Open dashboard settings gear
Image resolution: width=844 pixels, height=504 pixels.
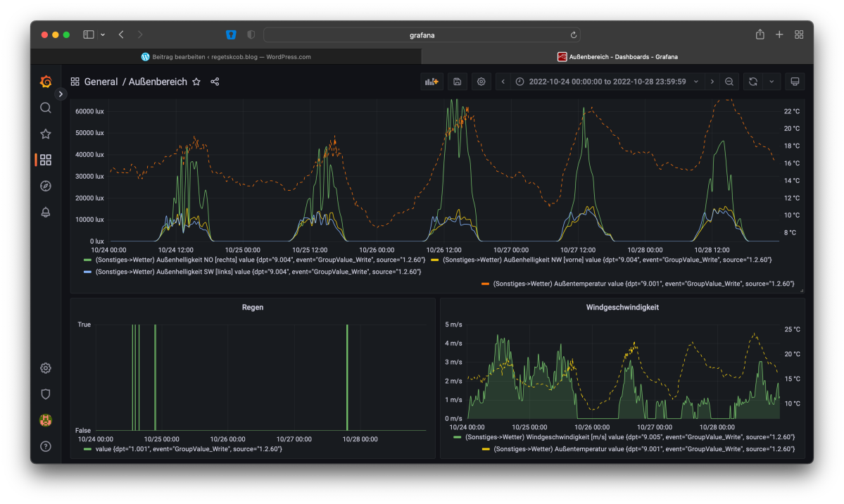click(481, 82)
